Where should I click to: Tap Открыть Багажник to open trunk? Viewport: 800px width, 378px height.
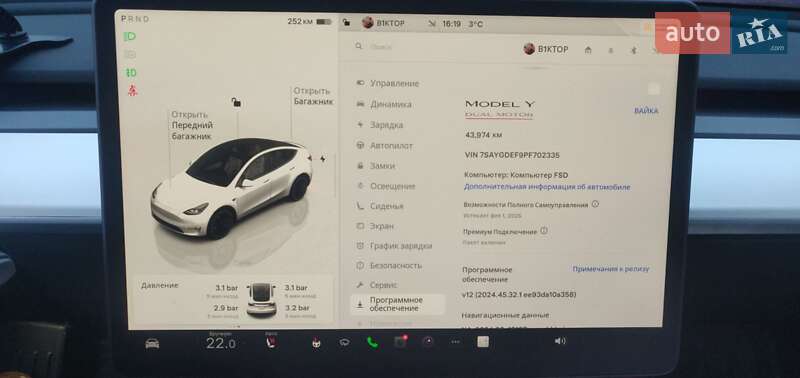pos(313,96)
